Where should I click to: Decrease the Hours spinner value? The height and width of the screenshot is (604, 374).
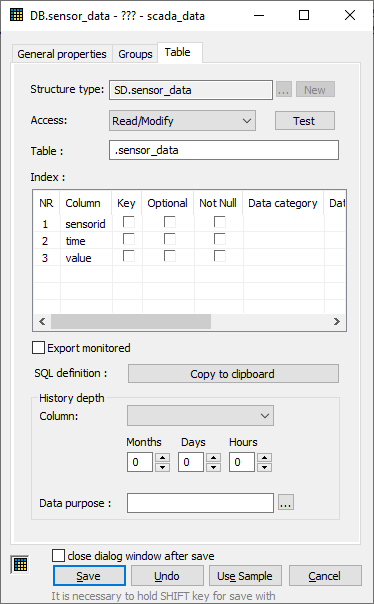pyautogui.click(x=264, y=467)
